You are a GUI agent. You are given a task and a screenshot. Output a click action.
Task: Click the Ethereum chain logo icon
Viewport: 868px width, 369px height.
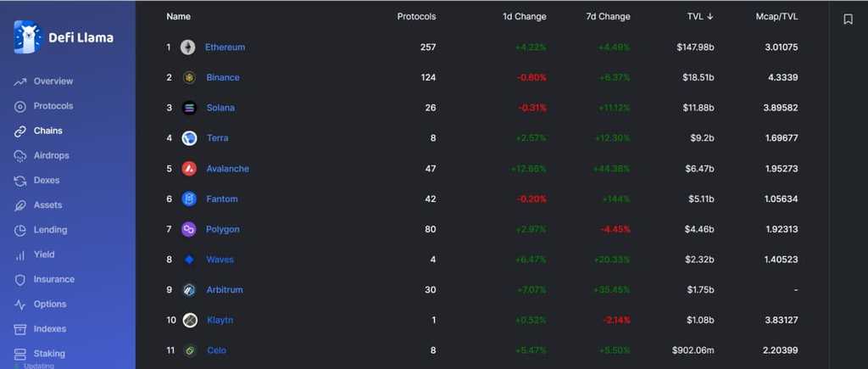tap(188, 48)
